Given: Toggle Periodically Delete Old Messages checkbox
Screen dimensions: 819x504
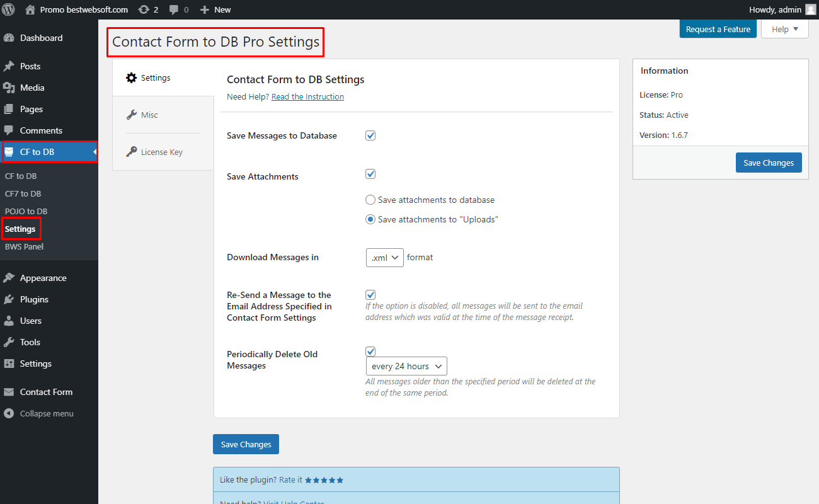Looking at the screenshot, I should [370, 352].
